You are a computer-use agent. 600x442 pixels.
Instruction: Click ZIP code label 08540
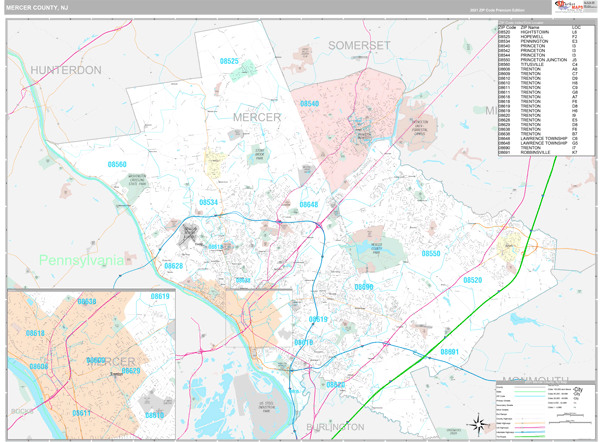pos(309,104)
